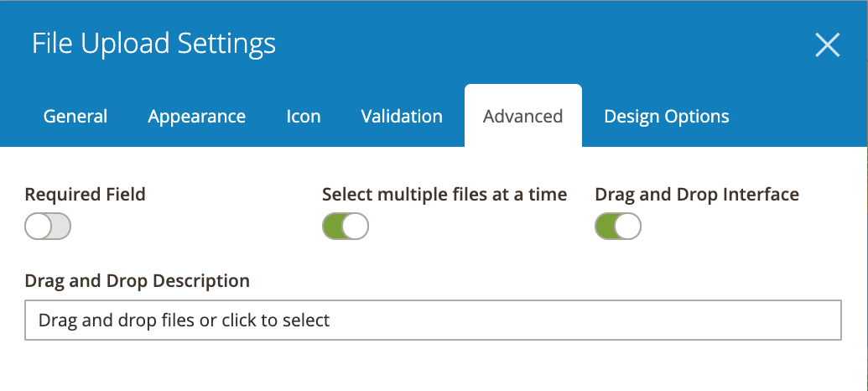Click the Select multiple files label text
Image resolution: width=868 pixels, height=391 pixels.
[444, 195]
